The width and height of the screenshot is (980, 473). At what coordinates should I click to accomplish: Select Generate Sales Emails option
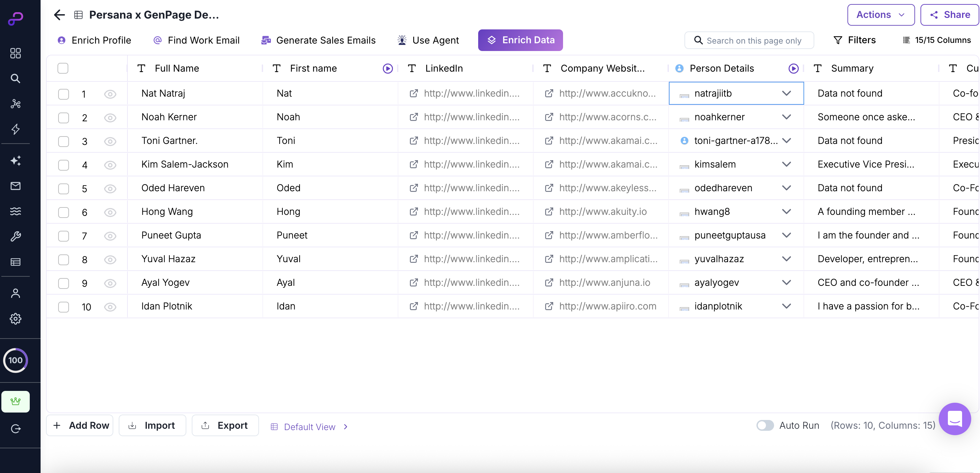pyautogui.click(x=319, y=40)
